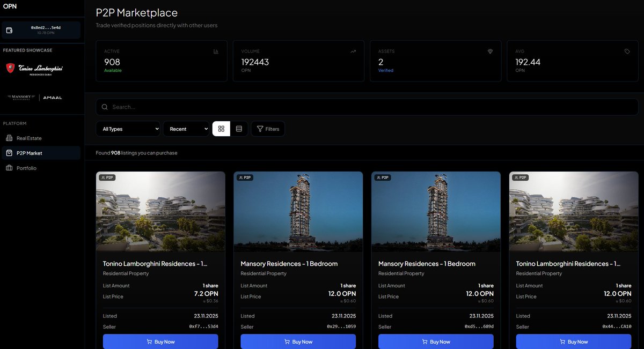Click seller address 0x44...CA10
Screen dimensions: 644x349
[x=617, y=326]
